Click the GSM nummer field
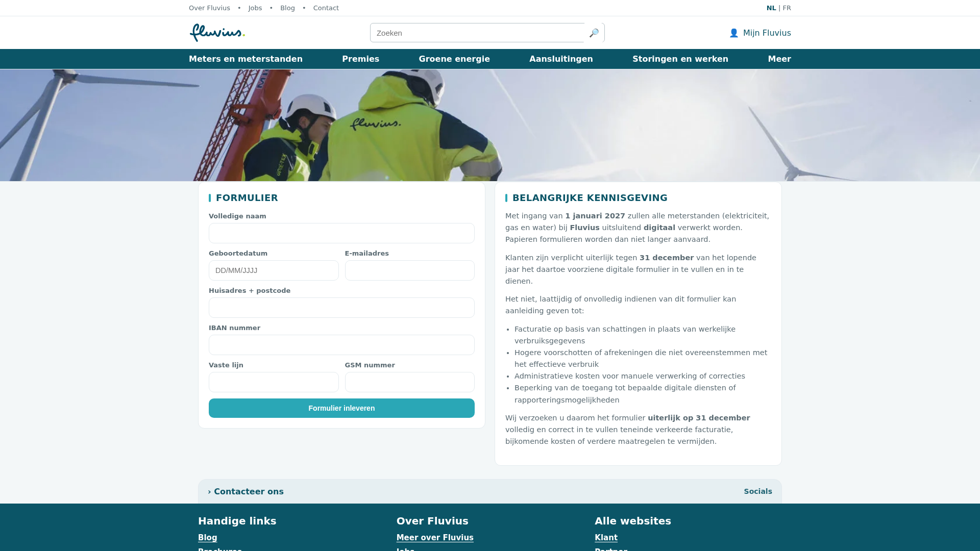Screen dimensions: 980x551 pos(410,382)
